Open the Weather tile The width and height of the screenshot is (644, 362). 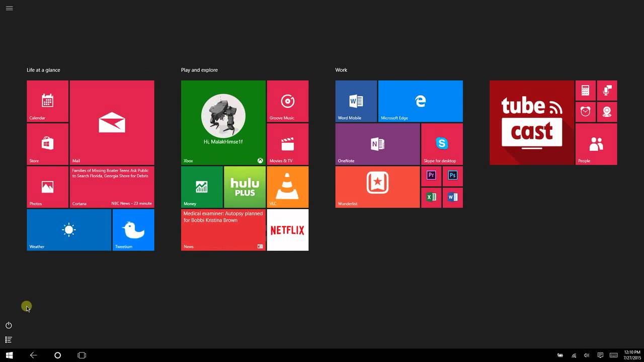pos(69,230)
